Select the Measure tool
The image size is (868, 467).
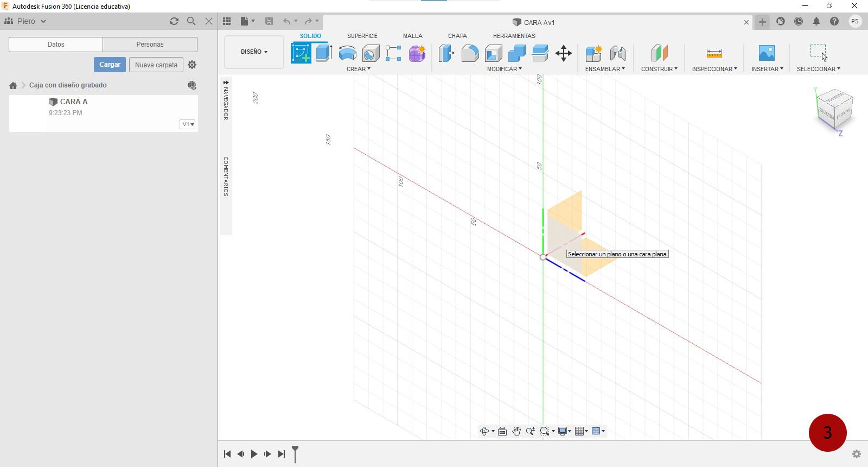click(x=714, y=53)
